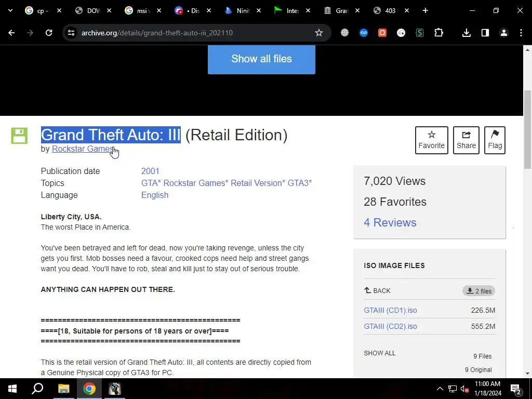The height and width of the screenshot is (399, 532).
Task: Open Windows taskbar search
Action: coord(37,389)
